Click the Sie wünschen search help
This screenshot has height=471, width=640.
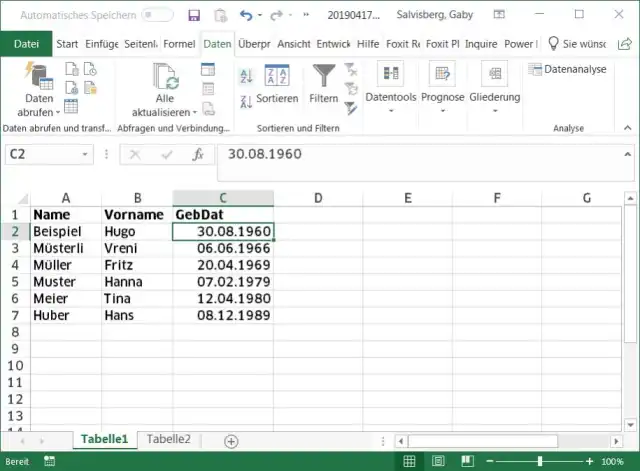tap(583, 44)
